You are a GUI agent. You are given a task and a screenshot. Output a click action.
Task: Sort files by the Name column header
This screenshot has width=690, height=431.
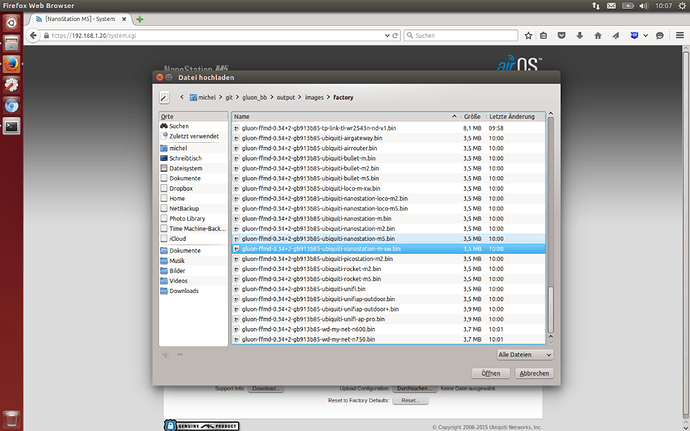[x=345, y=117]
